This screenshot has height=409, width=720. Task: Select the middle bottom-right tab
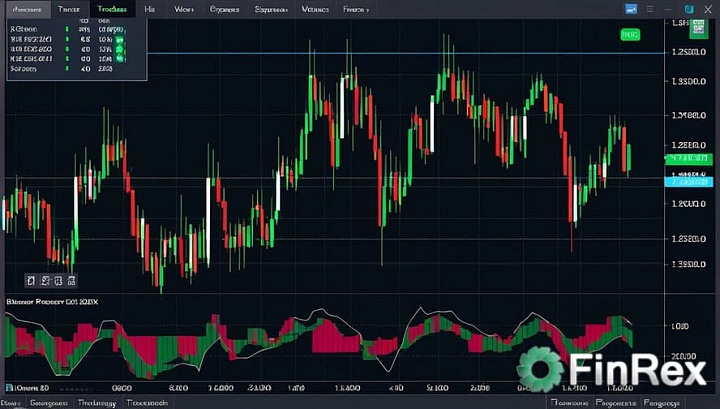pos(617,402)
